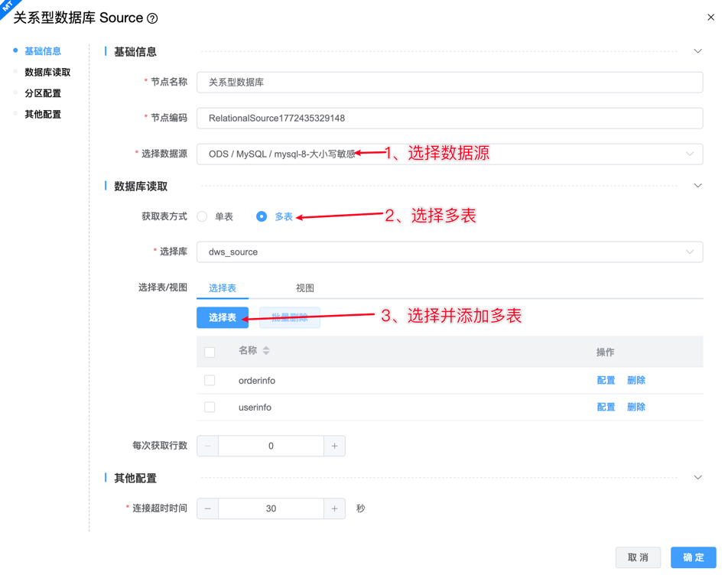Screen dimensions: 728x578
Task: Click the 连接超时时间 value field showing 30
Action: click(271, 508)
